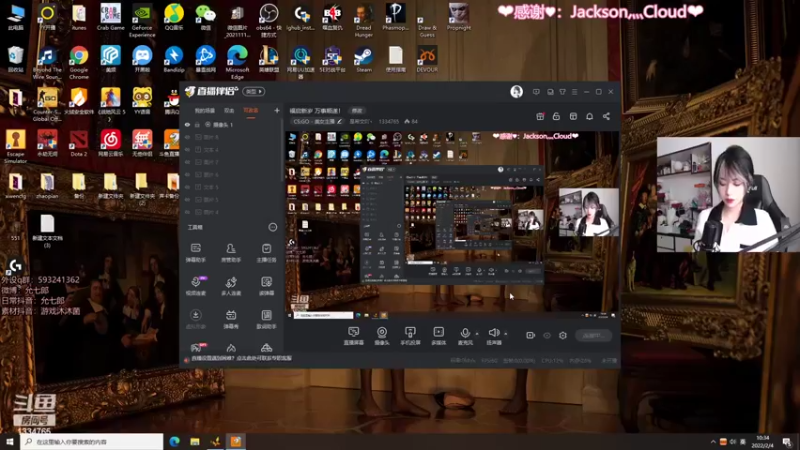The width and height of the screenshot is (800, 450).
Task: Toggle visibility eye of 图片 7 source
Action: [187, 162]
